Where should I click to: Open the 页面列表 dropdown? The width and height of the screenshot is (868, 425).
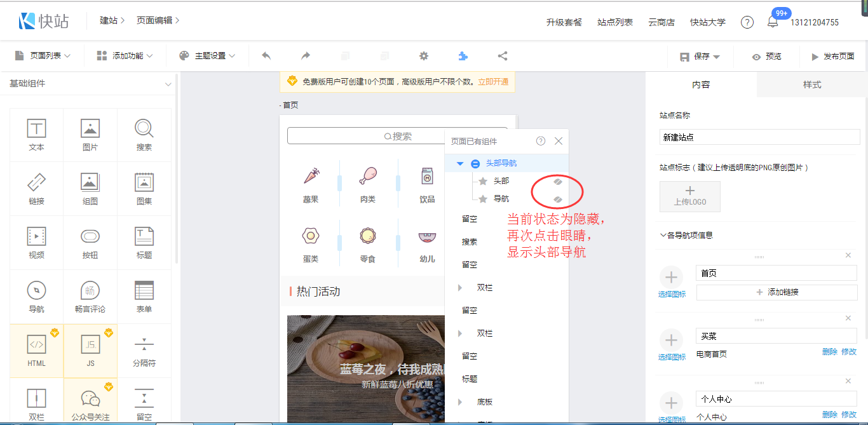[x=43, y=56]
